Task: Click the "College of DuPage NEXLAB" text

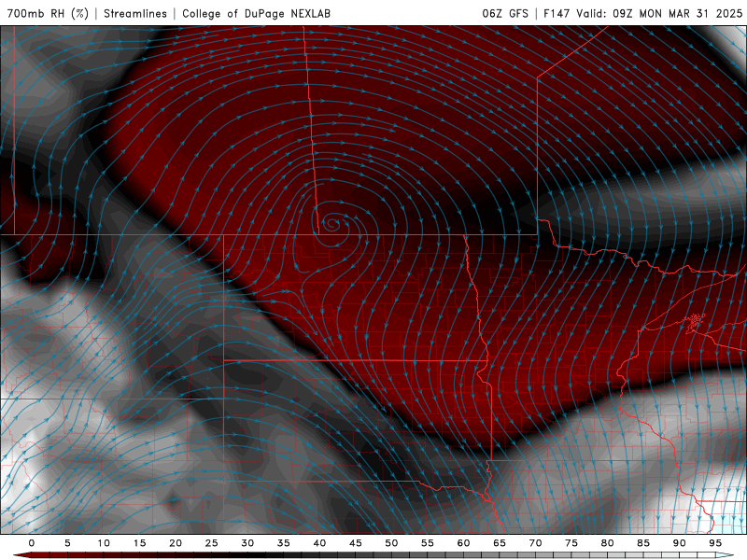Action: coord(256,13)
